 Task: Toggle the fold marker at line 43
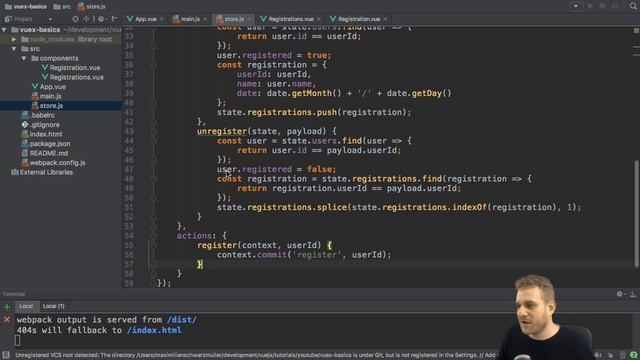pos(153,131)
